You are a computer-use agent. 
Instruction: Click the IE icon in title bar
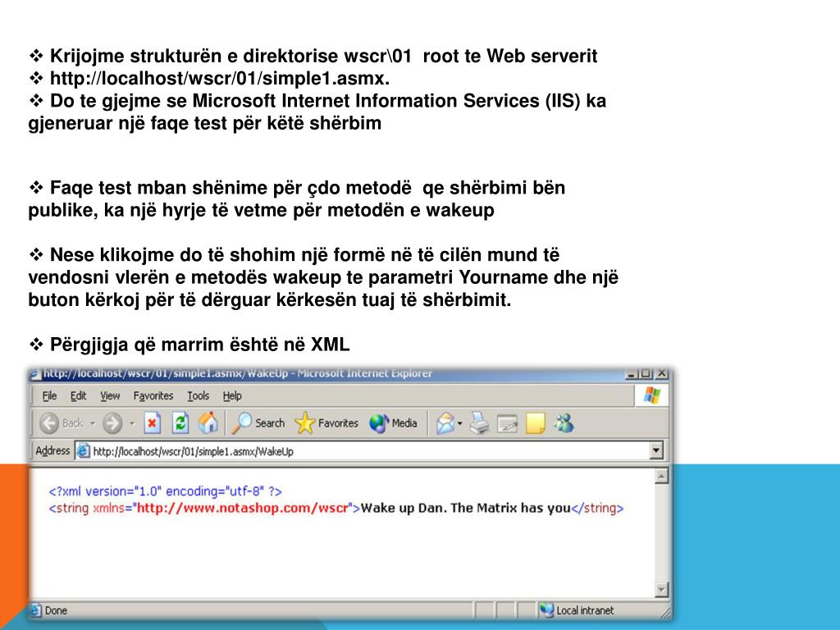(x=34, y=374)
